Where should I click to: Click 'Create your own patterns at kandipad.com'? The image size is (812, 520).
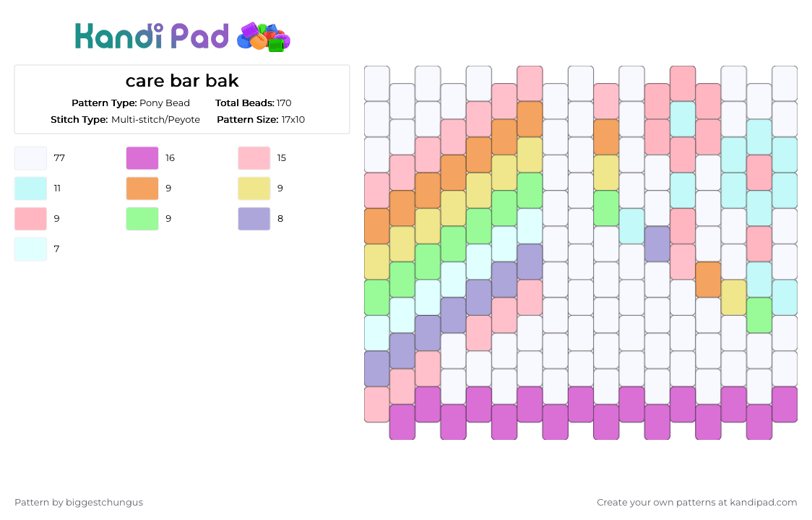(696, 503)
